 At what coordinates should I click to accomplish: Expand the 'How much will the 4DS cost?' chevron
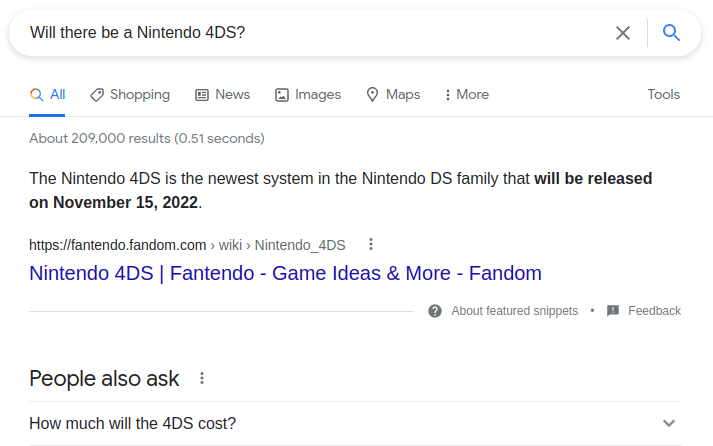point(668,423)
